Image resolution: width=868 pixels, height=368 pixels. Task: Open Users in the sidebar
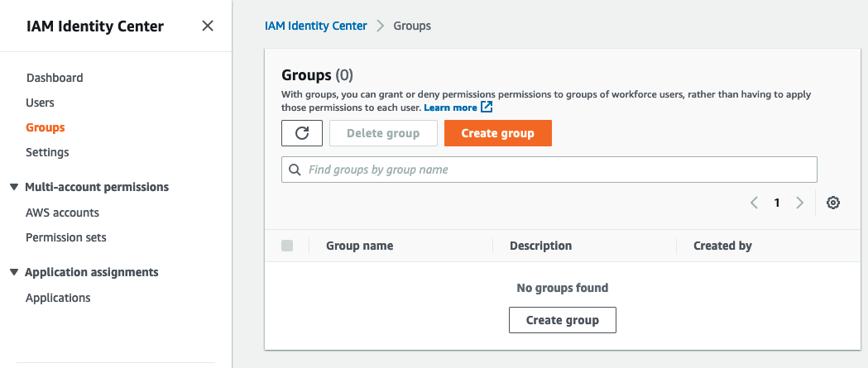[x=40, y=103]
